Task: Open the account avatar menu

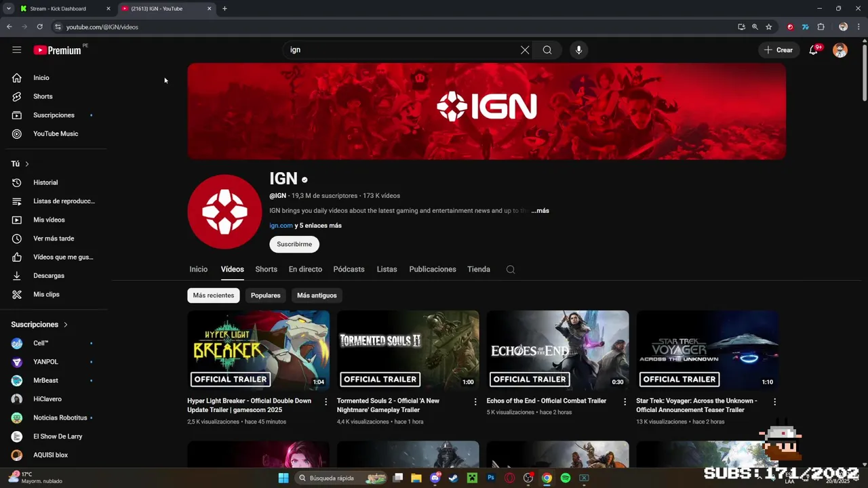Action: [x=840, y=50]
